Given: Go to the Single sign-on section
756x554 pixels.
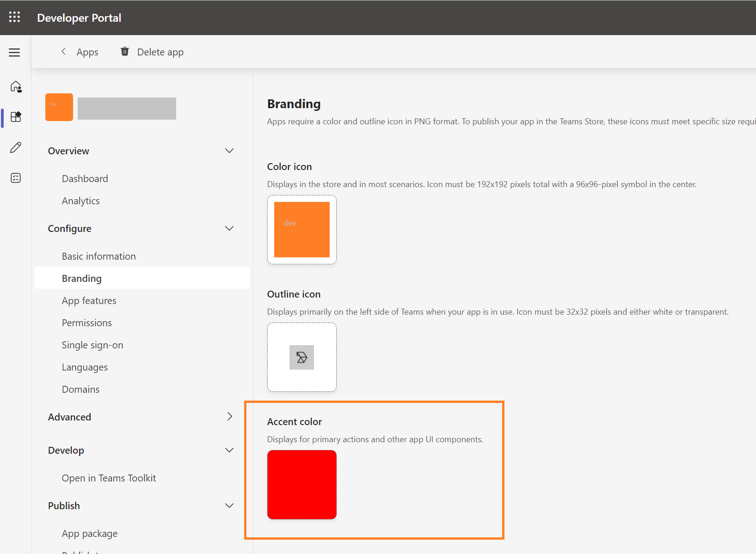Looking at the screenshot, I should 92,344.
